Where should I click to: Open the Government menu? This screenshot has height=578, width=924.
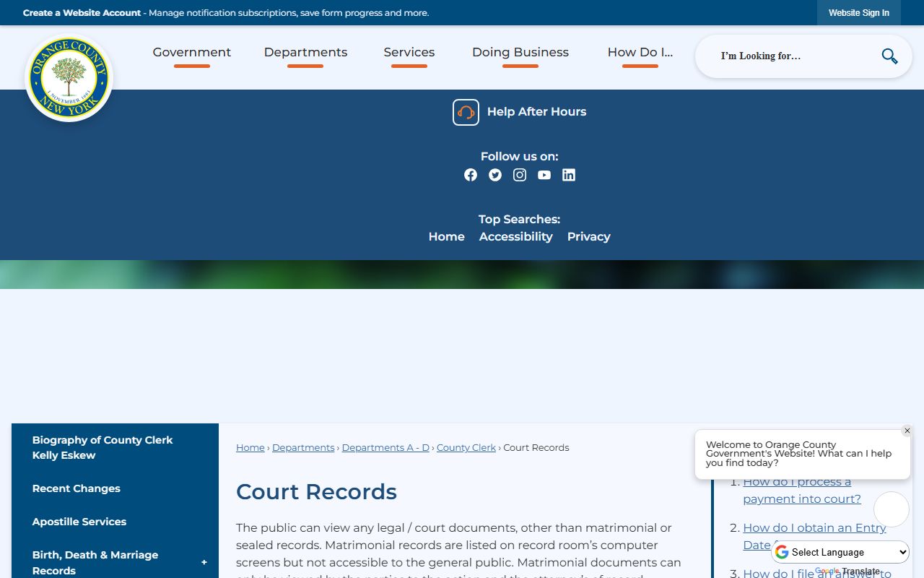[192, 53]
